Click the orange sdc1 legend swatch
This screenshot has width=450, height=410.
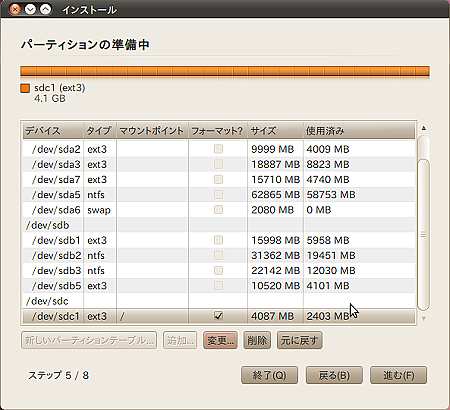25,88
